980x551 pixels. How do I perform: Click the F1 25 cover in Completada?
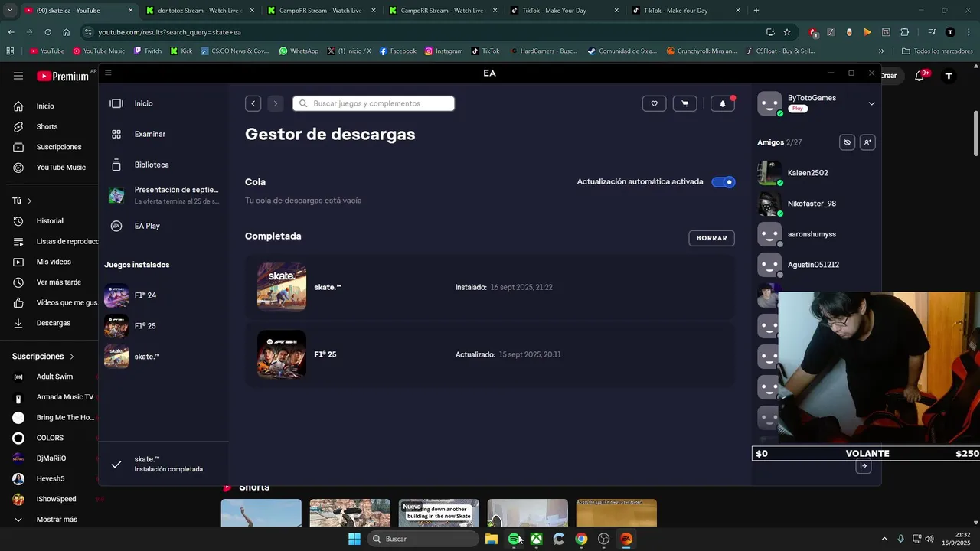[x=282, y=354]
